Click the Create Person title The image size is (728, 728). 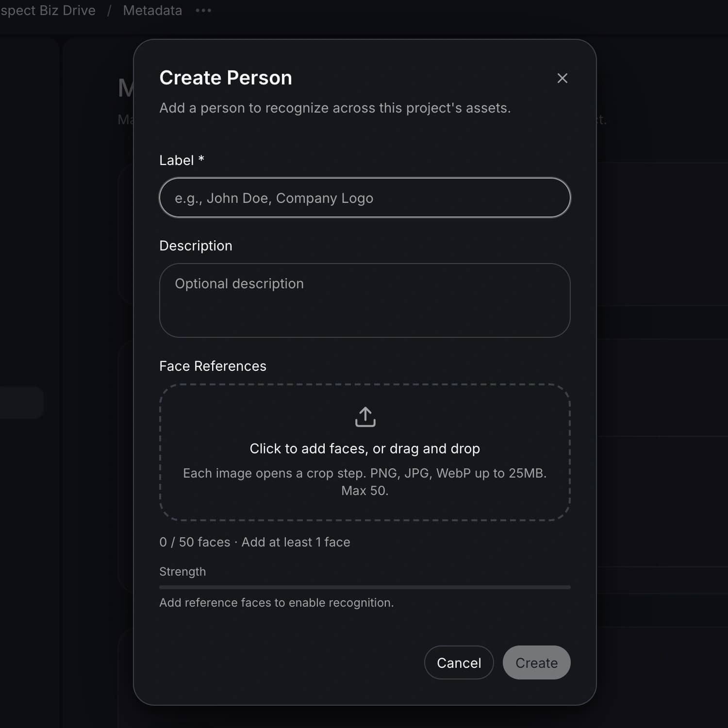pos(226,78)
